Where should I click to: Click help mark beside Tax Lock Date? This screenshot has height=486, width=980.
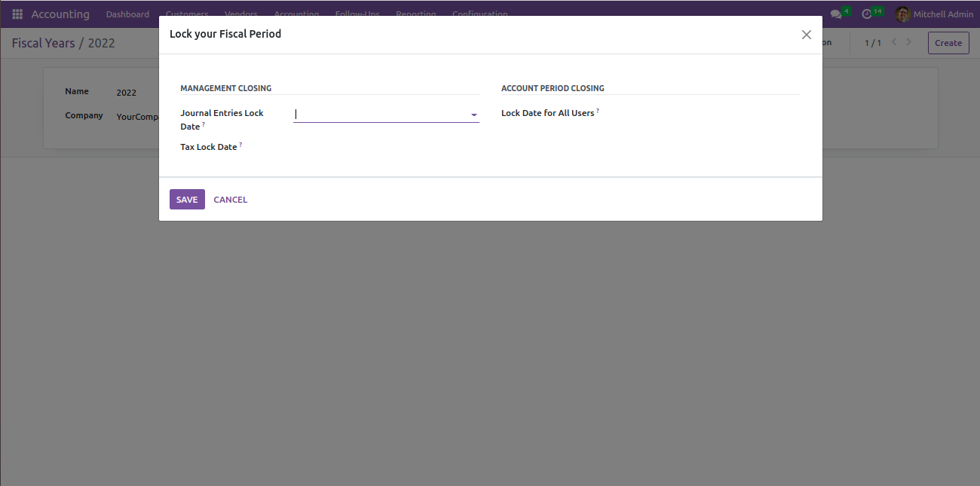click(240, 145)
